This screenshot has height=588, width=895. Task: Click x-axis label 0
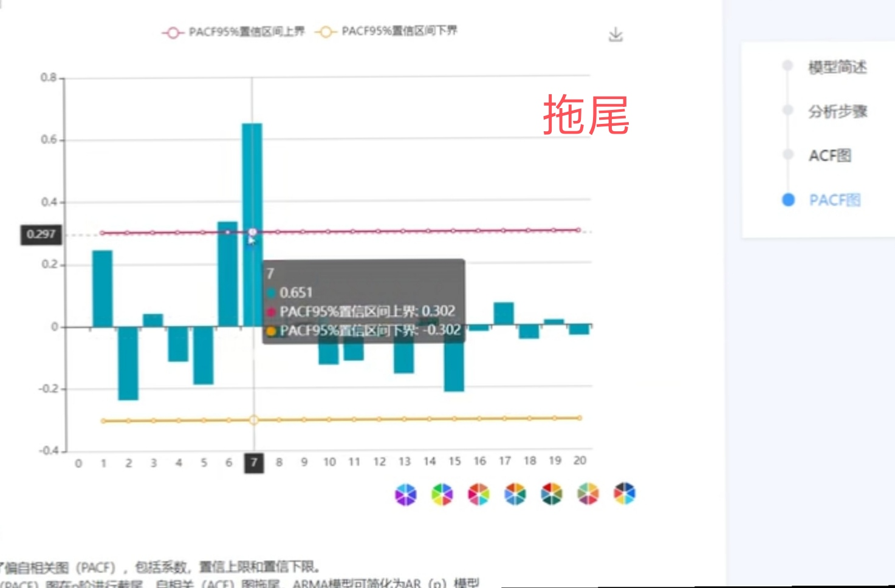coord(78,463)
